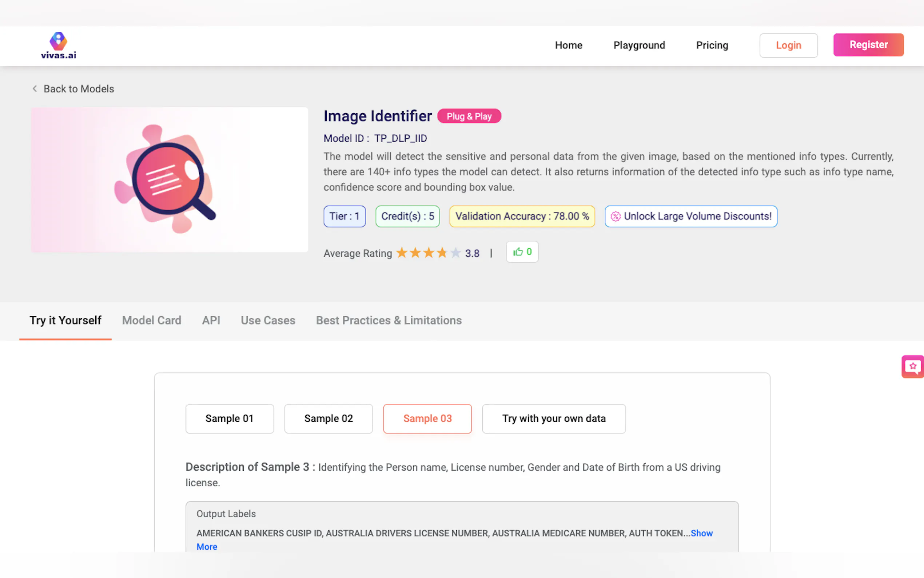This screenshot has width=924, height=578.
Task: Click the Login button
Action: tap(788, 45)
